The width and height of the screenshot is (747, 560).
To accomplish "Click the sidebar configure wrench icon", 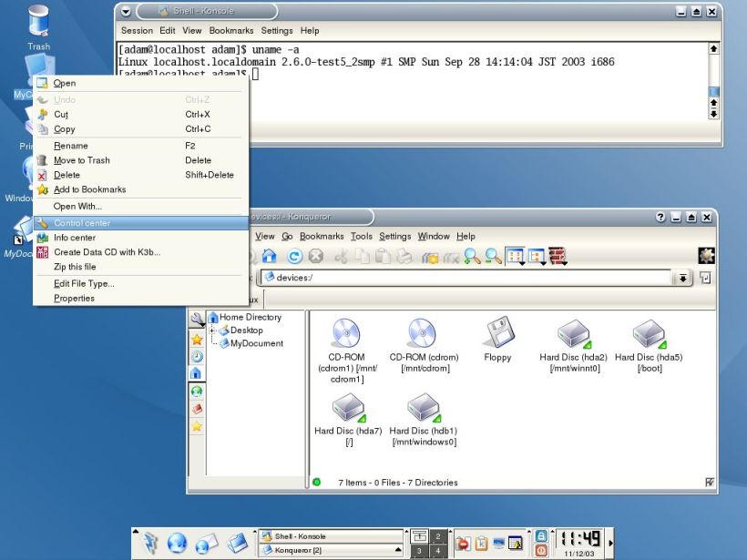I will pos(199,319).
